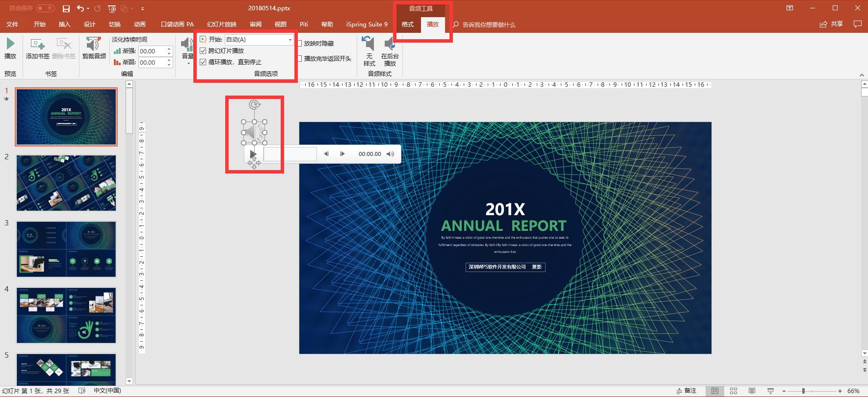Click the zoom slider in status bar
Screen dimensions: 868x397
click(803, 391)
